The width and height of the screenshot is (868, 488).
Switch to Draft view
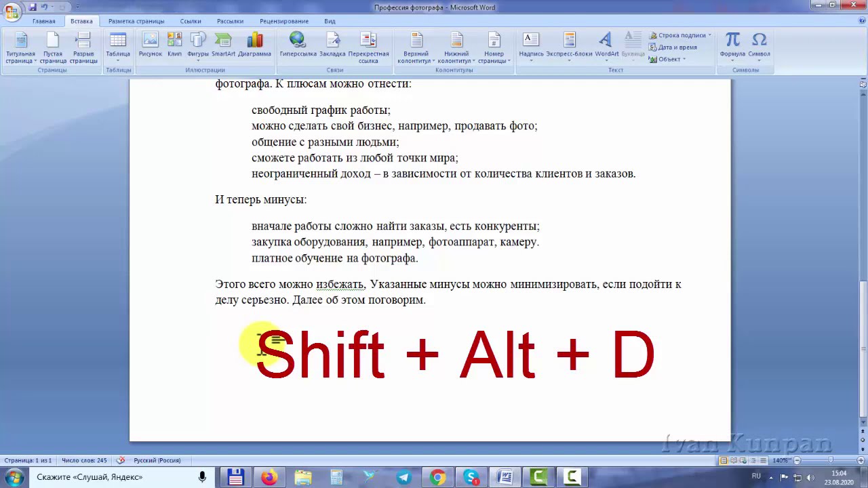pyautogui.click(x=762, y=460)
